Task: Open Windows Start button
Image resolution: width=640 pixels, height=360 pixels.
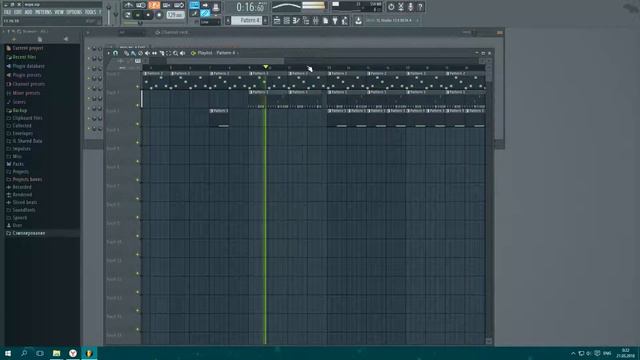Action: [8, 353]
